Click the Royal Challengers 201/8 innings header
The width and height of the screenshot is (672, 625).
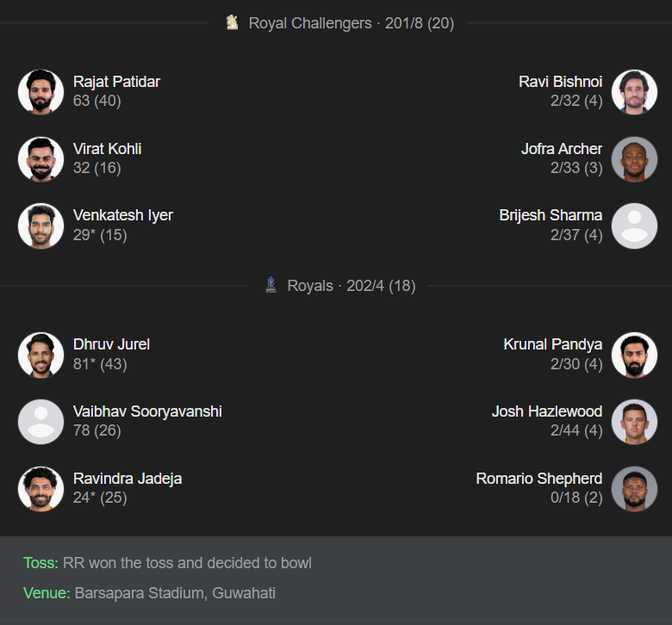(x=351, y=23)
